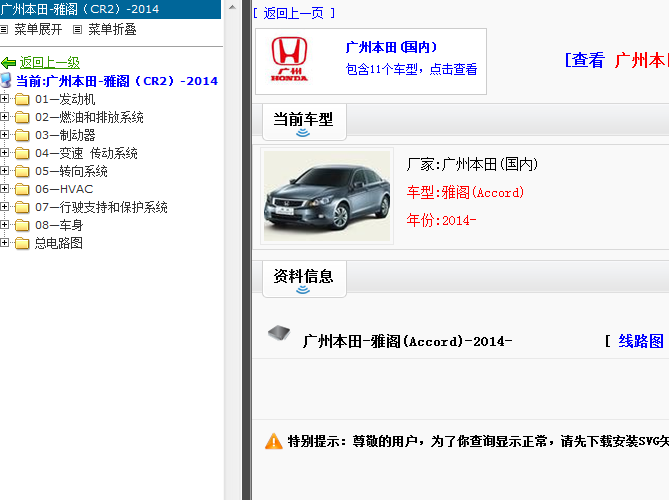
Task: Click the folder icon for 02—燃油和排放系统
Action: pyautogui.click(x=22, y=117)
